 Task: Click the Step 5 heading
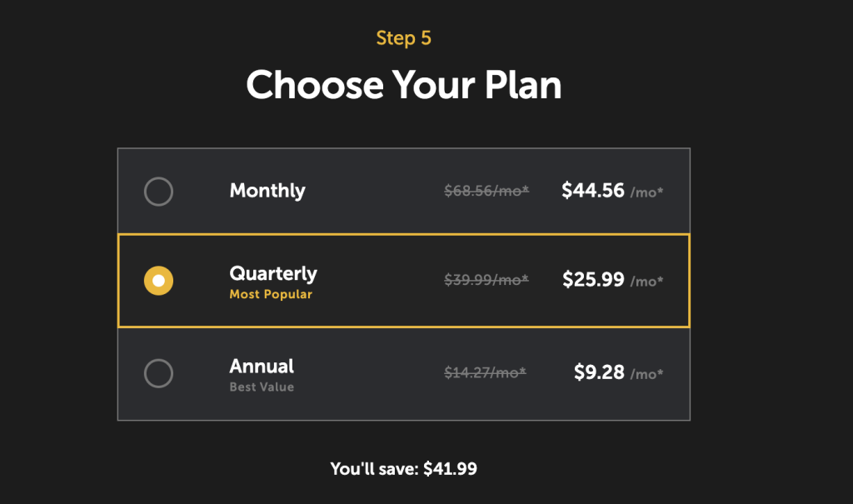(404, 37)
